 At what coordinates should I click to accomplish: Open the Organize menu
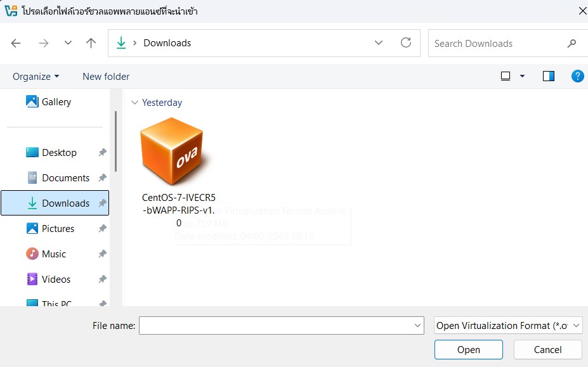coord(36,76)
